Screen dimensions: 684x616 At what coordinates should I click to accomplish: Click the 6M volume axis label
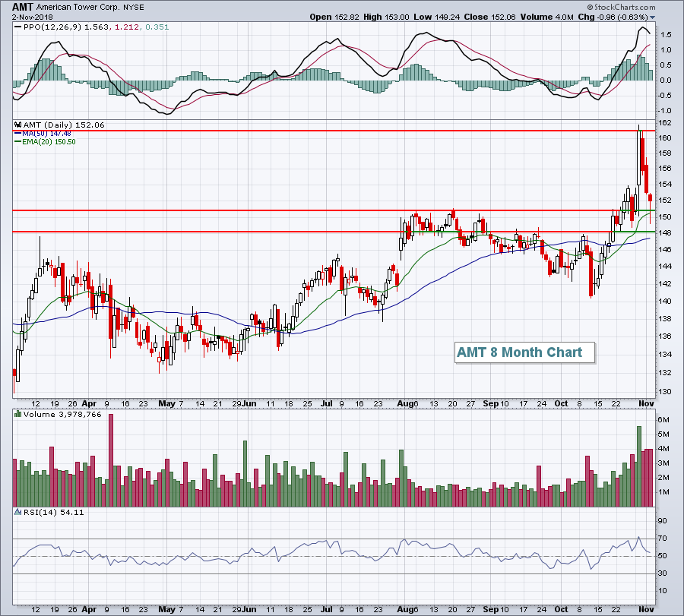click(663, 419)
